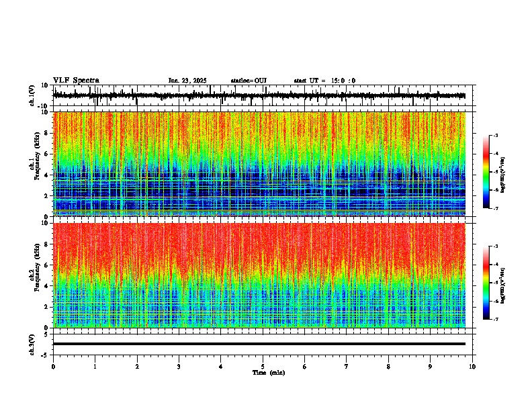532x411 pixels.
Task: Select the date text "Jan. 23, 2025"
Action: 187,81
